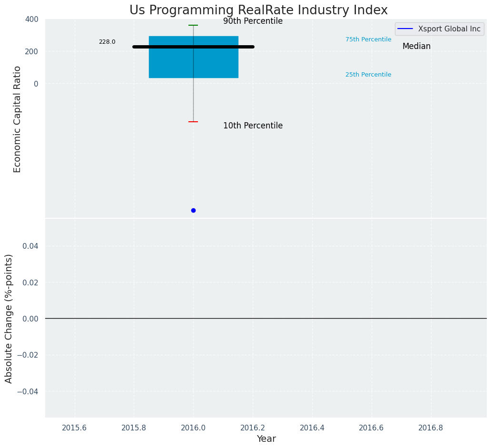Click the 228.0 median value label
The width and height of the screenshot is (492, 448).
coord(107,42)
